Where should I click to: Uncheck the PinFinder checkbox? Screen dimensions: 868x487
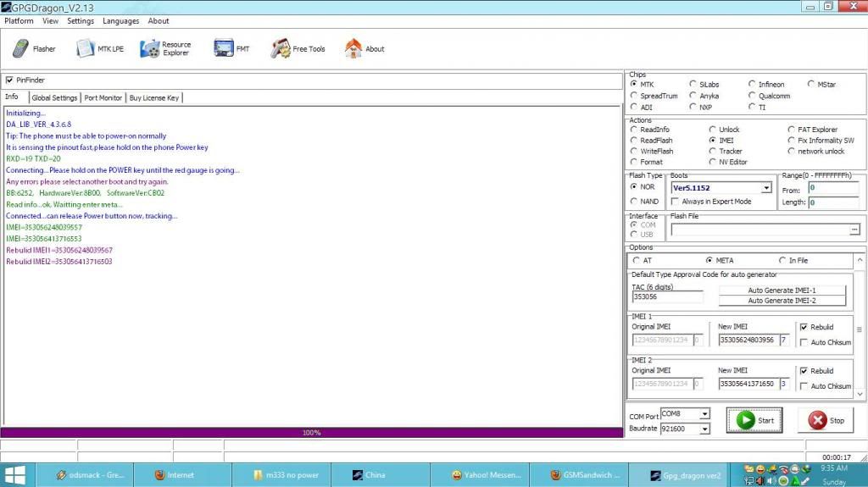click(x=9, y=80)
